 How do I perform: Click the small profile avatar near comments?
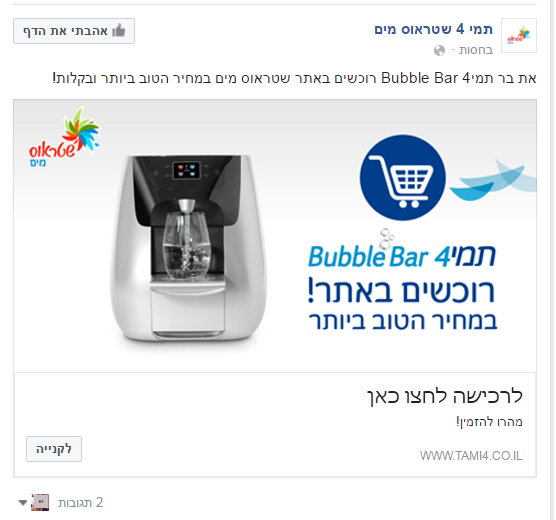click(x=40, y=502)
